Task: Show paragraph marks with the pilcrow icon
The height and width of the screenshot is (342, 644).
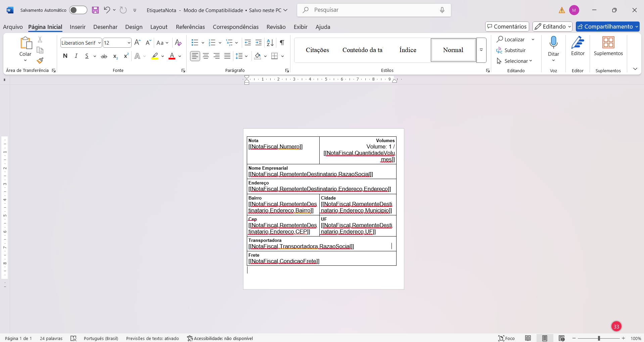Action: coord(282,43)
